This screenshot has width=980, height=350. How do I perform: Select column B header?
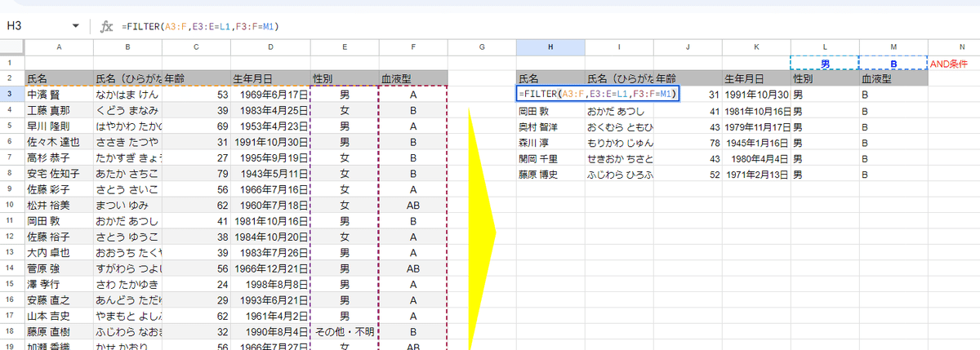click(128, 47)
